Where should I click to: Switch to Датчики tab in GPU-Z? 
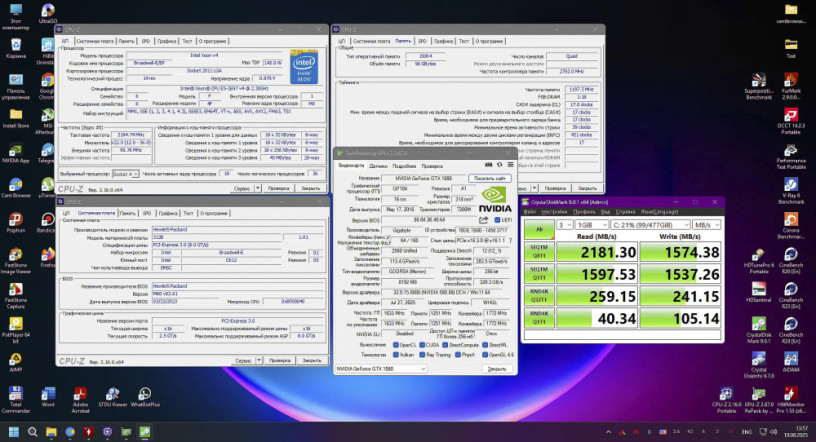coord(378,166)
